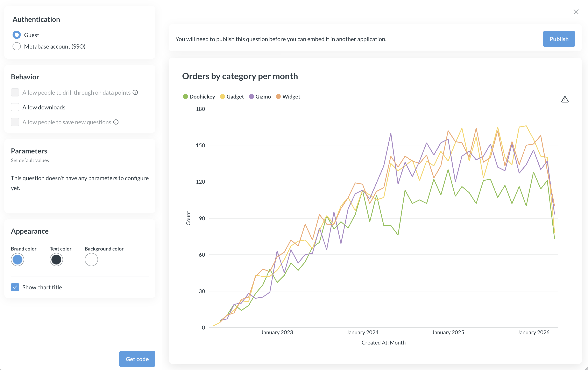Click the Widget legend label
The width and height of the screenshot is (588, 370).
pos(291,97)
